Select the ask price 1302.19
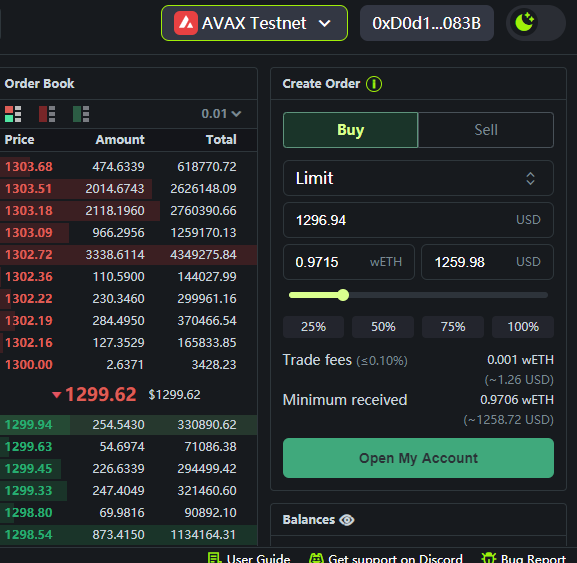 coord(29,321)
